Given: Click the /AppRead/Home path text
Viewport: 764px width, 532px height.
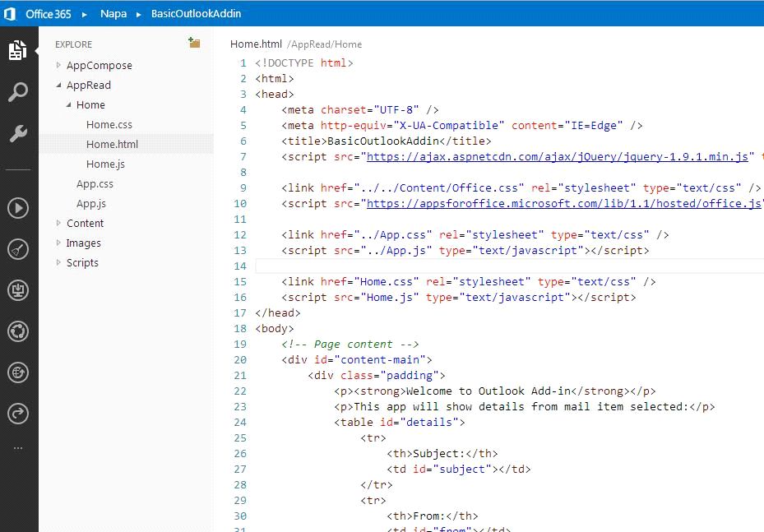Looking at the screenshot, I should click(x=325, y=44).
